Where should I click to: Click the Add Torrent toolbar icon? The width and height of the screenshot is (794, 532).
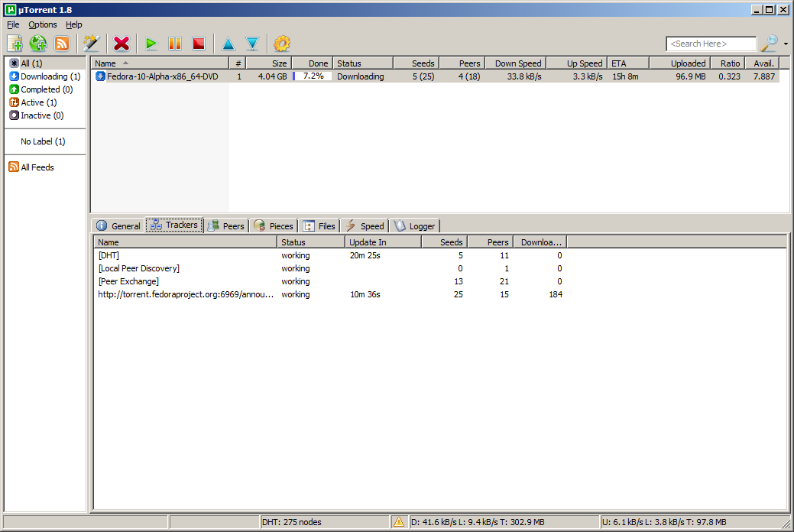click(x=15, y=44)
